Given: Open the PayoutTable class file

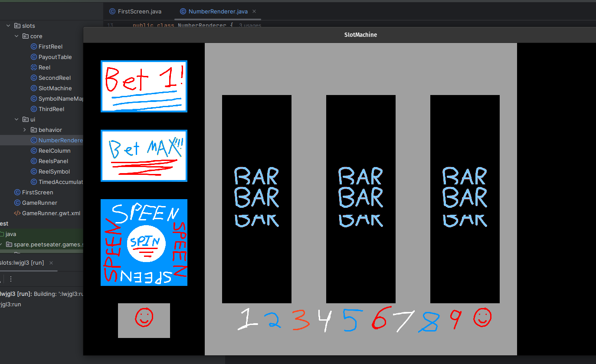Looking at the screenshot, I should [55, 57].
